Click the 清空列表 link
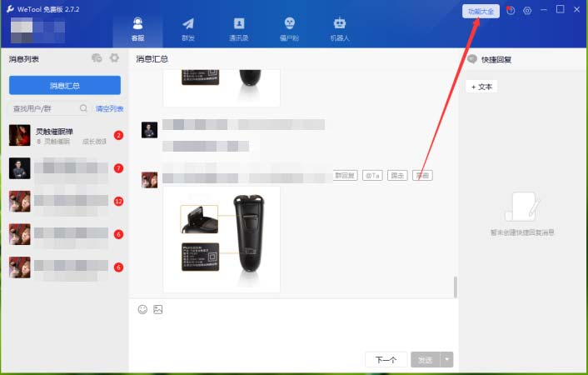This screenshot has height=375, width=588. 109,109
